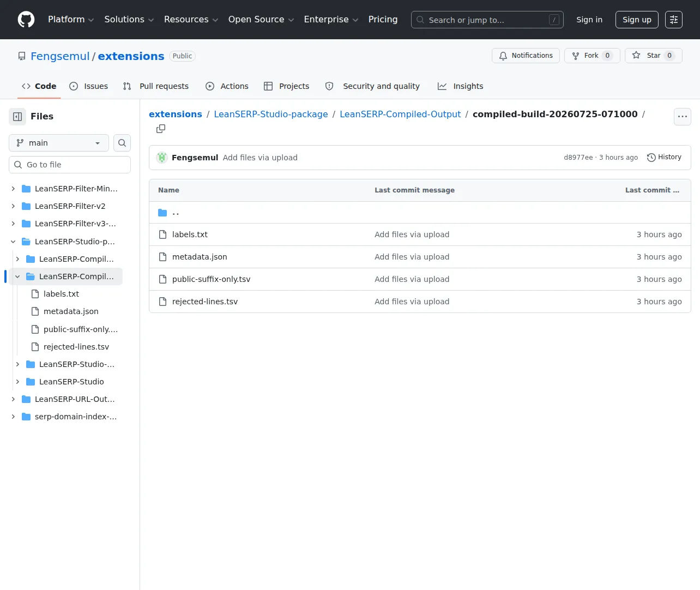Switch to the Security and quality tab

[x=372, y=86]
